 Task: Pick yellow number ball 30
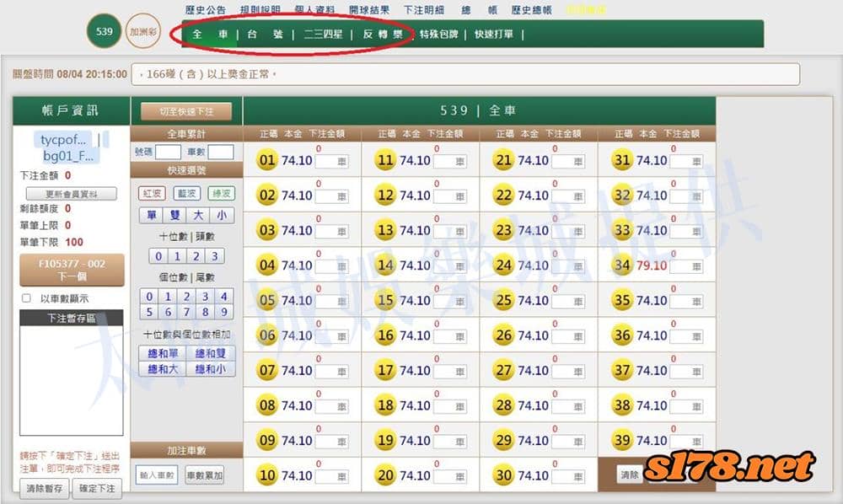pyautogui.click(x=503, y=475)
